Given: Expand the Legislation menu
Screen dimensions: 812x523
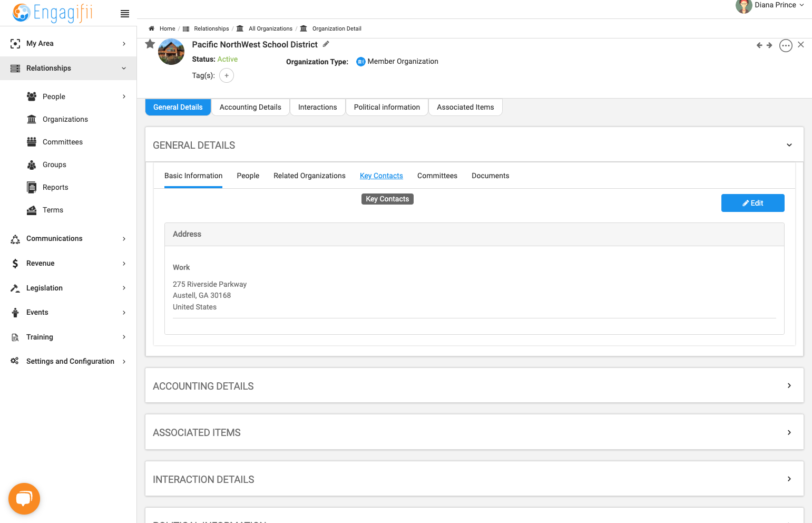Looking at the screenshot, I should click(x=69, y=288).
